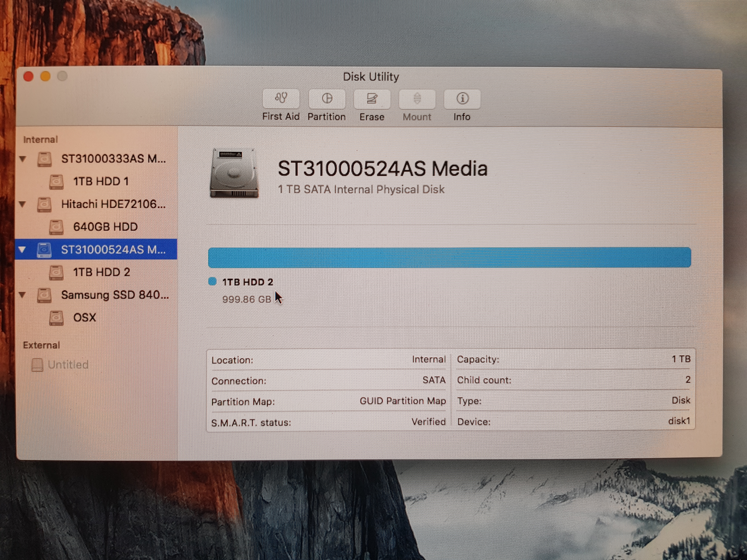
Task: Click the Internal section header
Action: point(41,139)
